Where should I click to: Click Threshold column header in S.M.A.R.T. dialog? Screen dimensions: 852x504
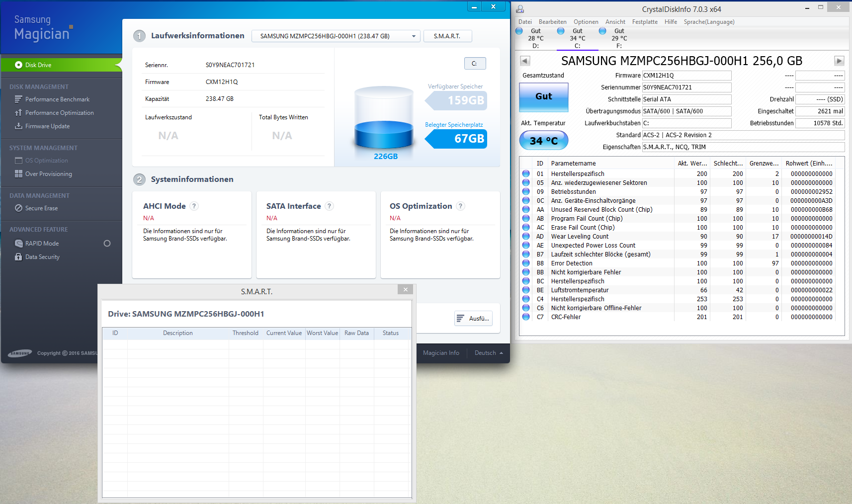[246, 333]
